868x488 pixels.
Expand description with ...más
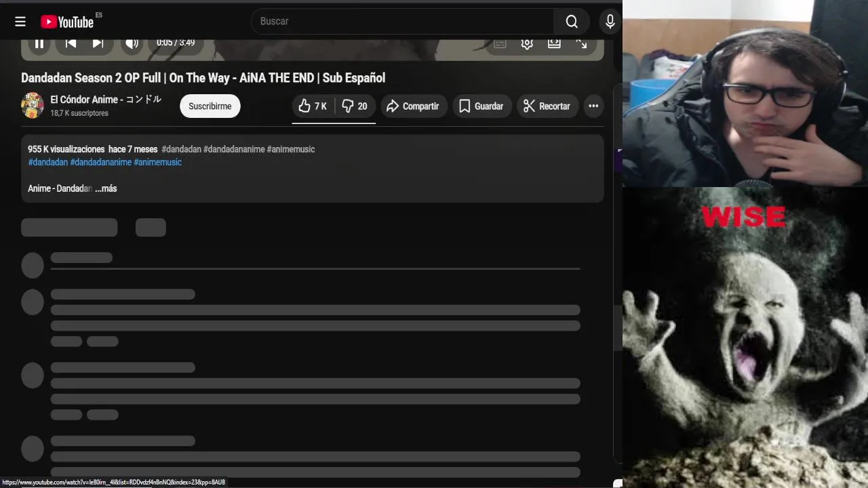pos(106,188)
